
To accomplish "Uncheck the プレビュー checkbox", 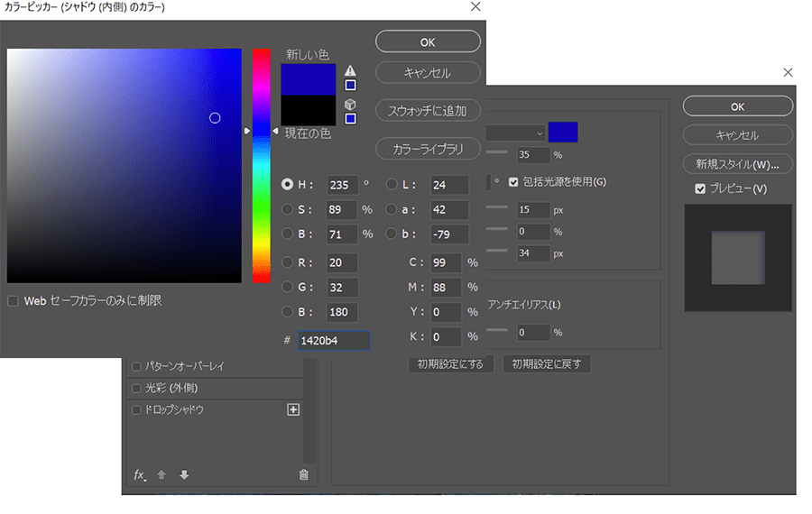I will 700,188.
